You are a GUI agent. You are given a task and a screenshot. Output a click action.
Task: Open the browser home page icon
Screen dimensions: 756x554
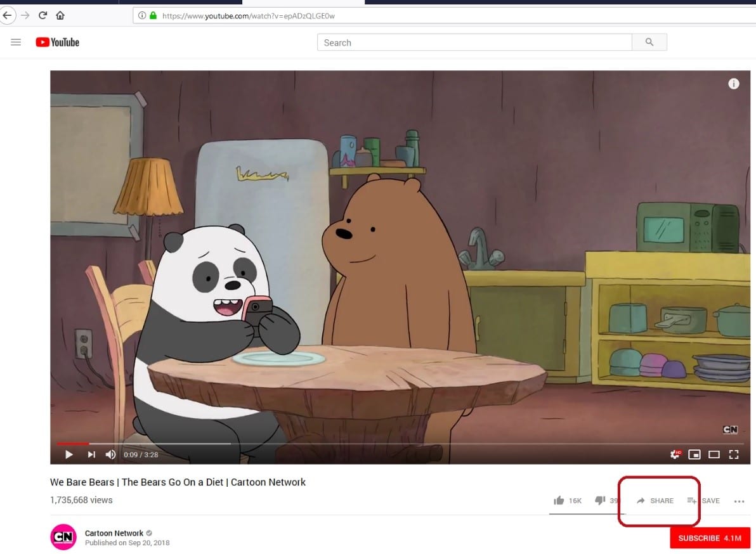[60, 15]
